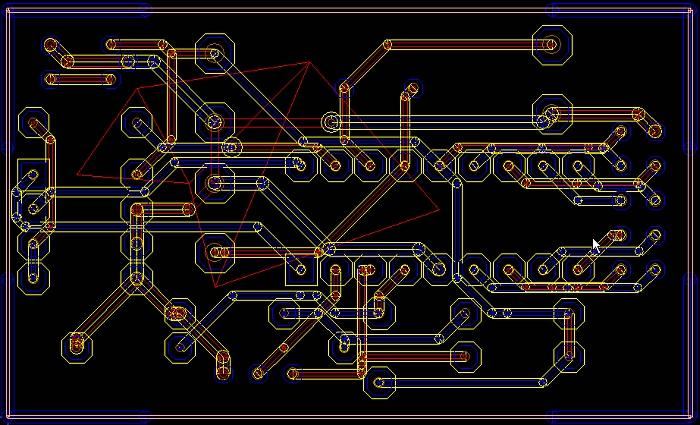Select the leftmost pad of the IC's upper row
The height and width of the screenshot is (425, 700).
(x=301, y=165)
